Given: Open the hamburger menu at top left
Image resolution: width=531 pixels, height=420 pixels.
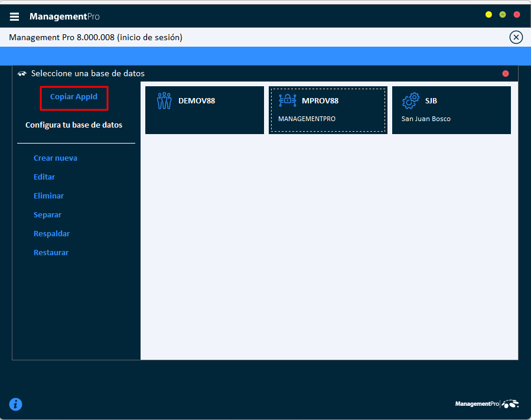Looking at the screenshot, I should point(14,16).
